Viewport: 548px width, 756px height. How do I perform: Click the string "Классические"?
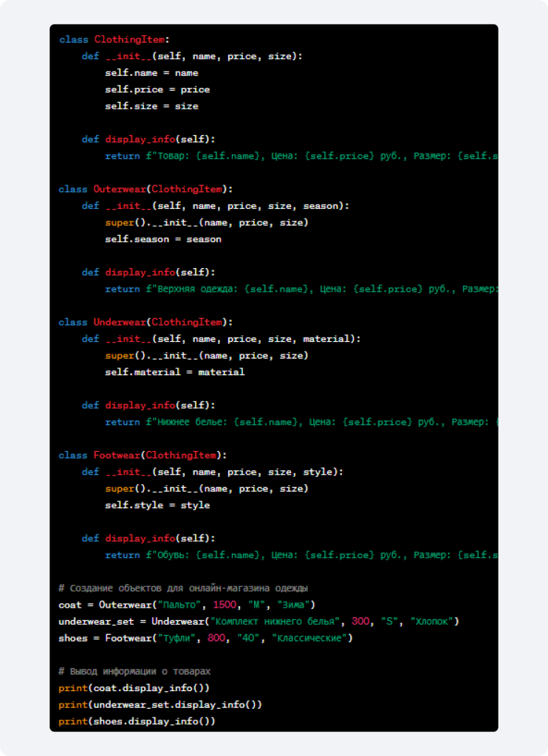[x=309, y=639]
